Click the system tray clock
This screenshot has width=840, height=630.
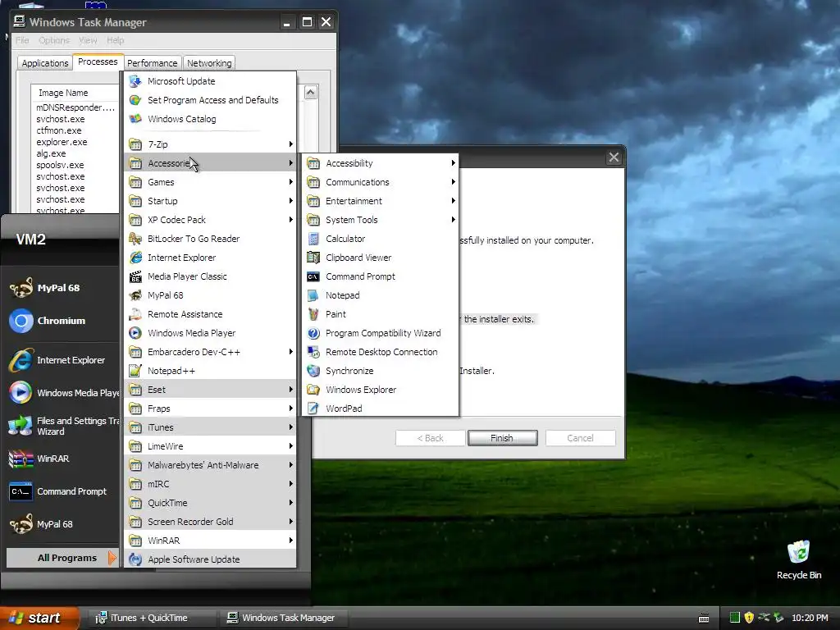coord(810,618)
